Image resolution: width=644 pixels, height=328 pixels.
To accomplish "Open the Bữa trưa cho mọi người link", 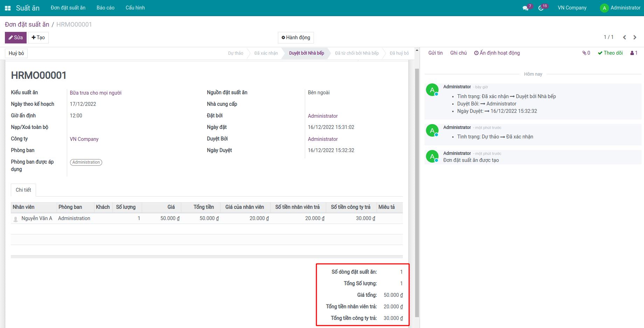I will 96,93.
